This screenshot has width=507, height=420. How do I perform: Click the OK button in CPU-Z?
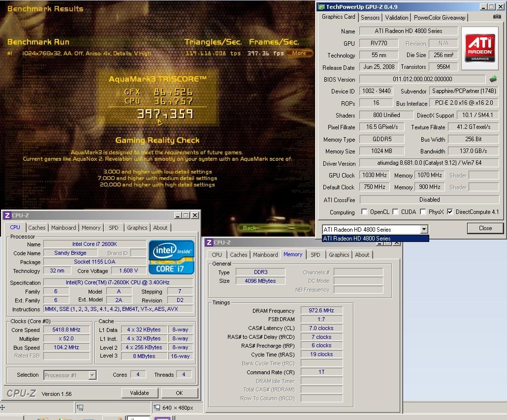(x=180, y=393)
